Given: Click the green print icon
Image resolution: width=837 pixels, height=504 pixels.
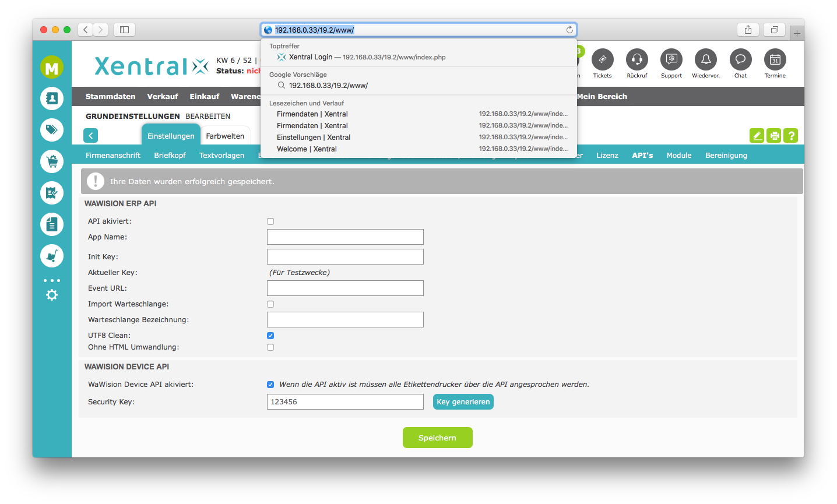Looking at the screenshot, I should (x=773, y=136).
